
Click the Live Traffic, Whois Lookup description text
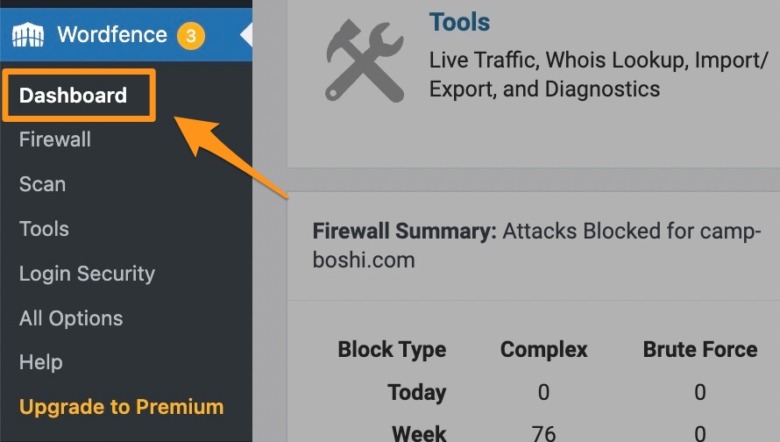598,75
